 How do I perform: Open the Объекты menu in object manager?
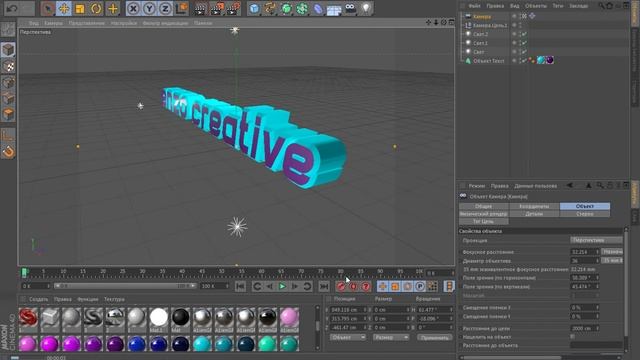pos(536,6)
